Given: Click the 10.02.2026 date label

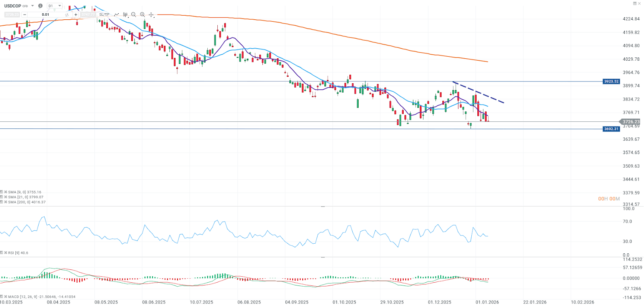Looking at the screenshot, I should 582,302.
